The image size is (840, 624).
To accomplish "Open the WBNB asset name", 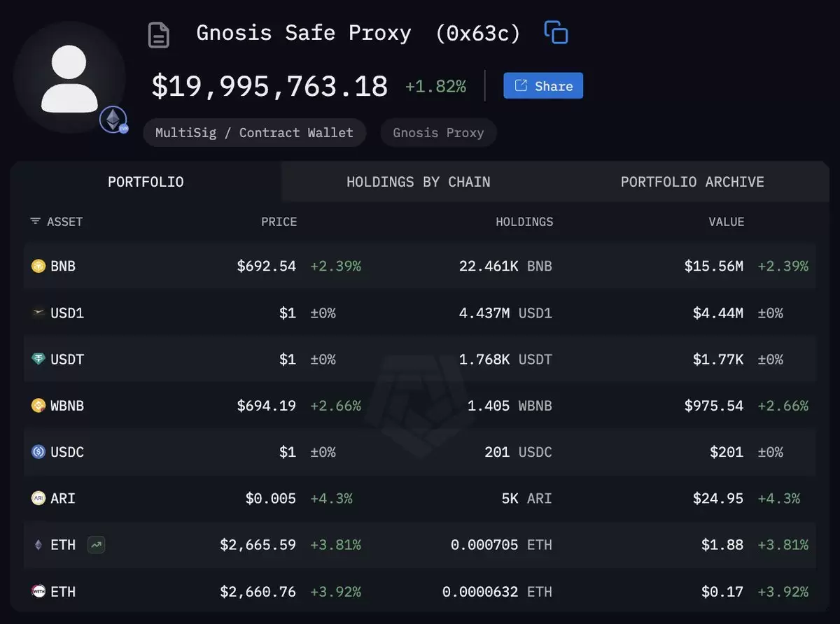I will pos(67,406).
